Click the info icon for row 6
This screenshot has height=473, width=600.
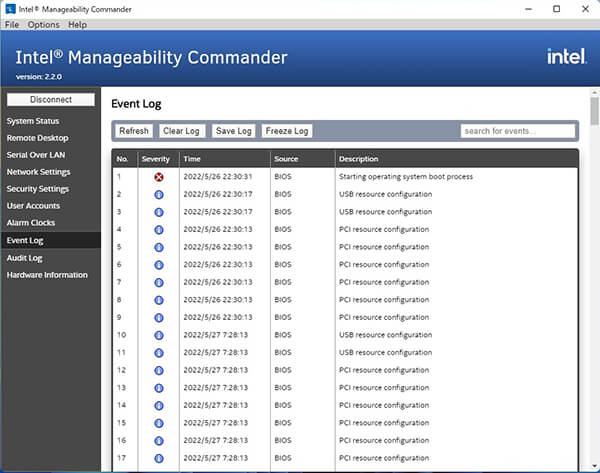tap(158, 265)
